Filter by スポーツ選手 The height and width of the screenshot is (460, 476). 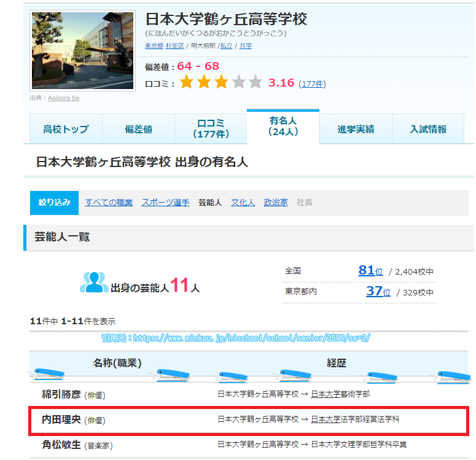pos(165,203)
